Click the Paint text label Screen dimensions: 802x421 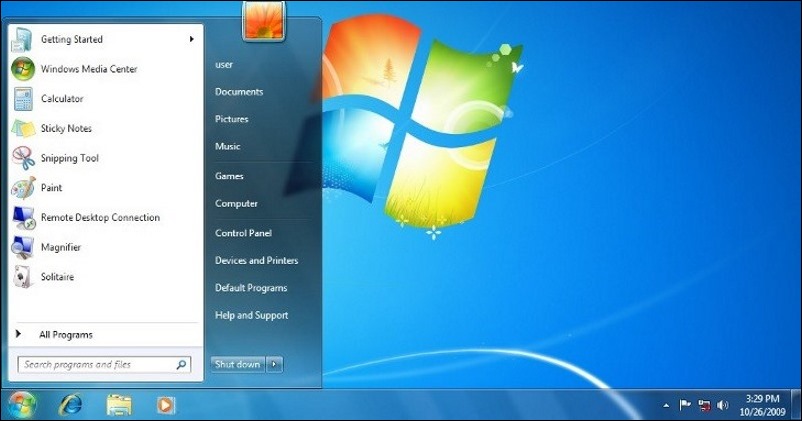(51, 188)
